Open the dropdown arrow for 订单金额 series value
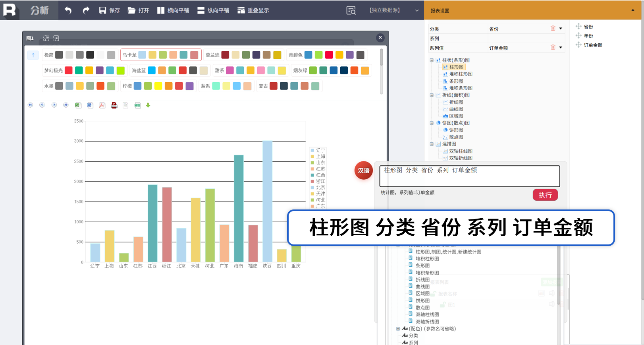Viewport: 644px width, 345px height. [x=561, y=48]
